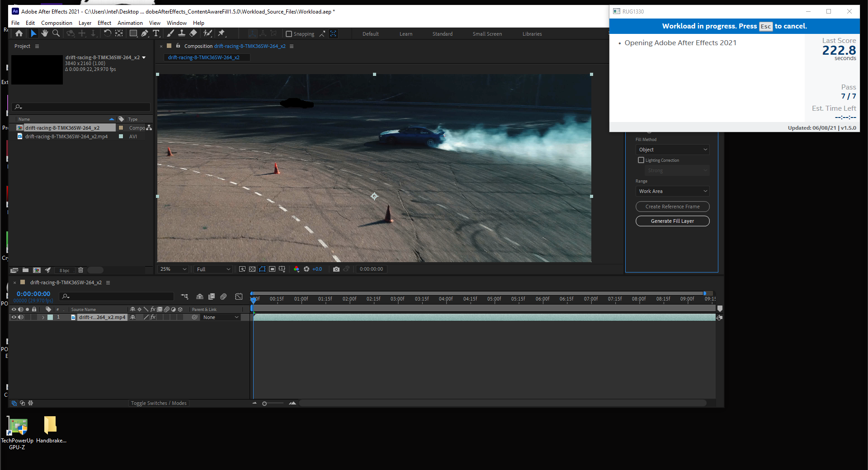
Task: Open Range Work Area dropdown
Action: [673, 191]
